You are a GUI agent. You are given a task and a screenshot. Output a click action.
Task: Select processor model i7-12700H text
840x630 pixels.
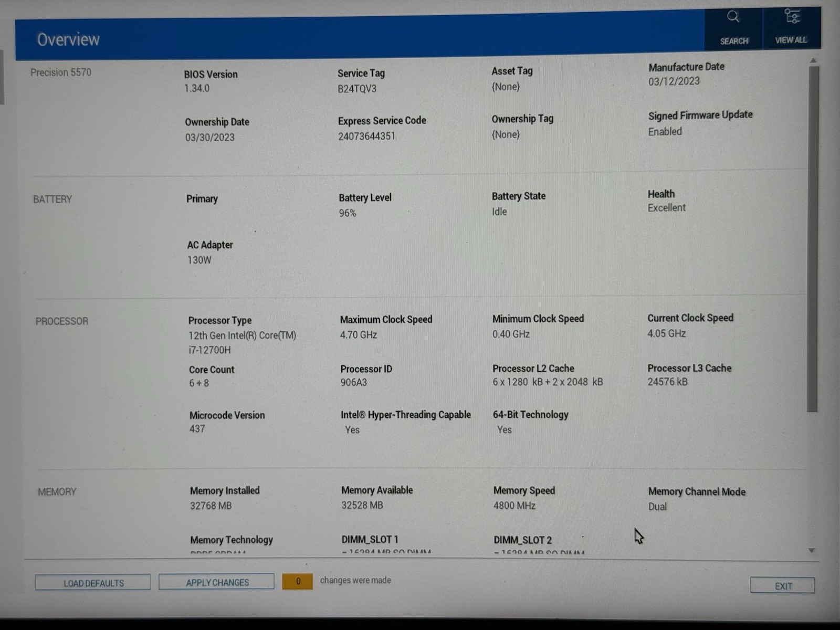coord(209,350)
